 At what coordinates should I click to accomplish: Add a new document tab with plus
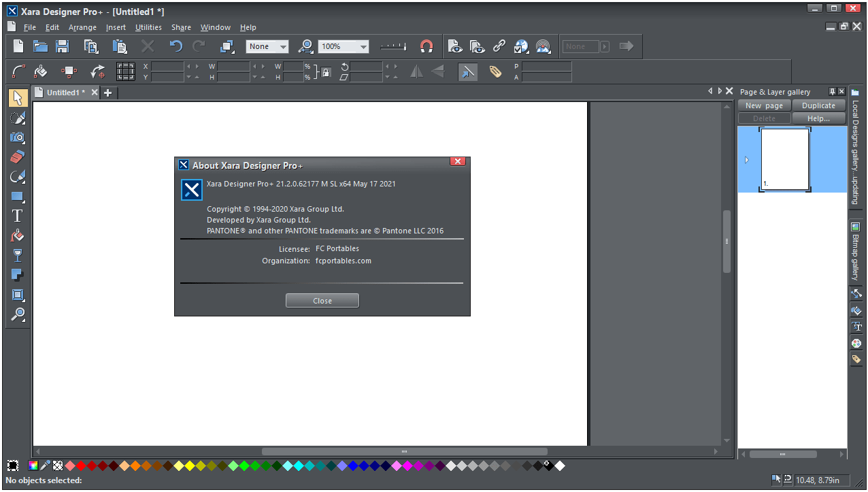(x=107, y=93)
